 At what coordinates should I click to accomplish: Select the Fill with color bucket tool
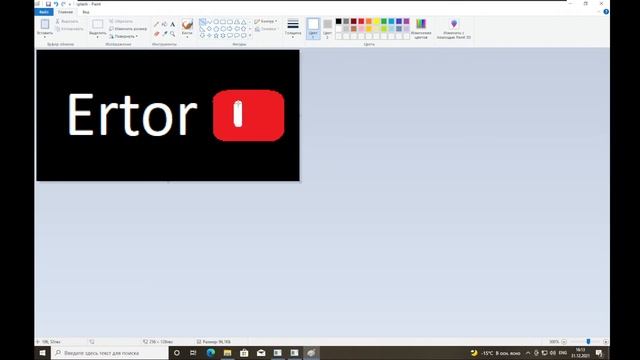(x=164, y=24)
